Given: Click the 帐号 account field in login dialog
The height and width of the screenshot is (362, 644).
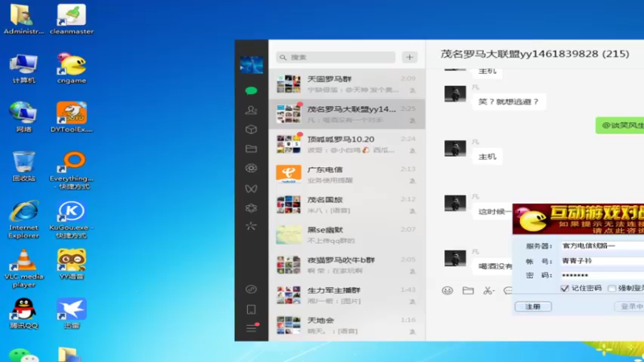Looking at the screenshot, I should 602,261.
